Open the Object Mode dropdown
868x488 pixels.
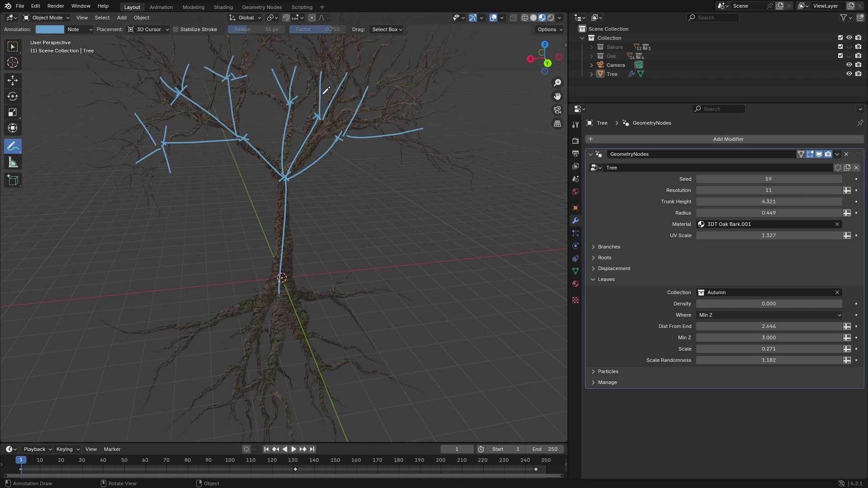45,18
